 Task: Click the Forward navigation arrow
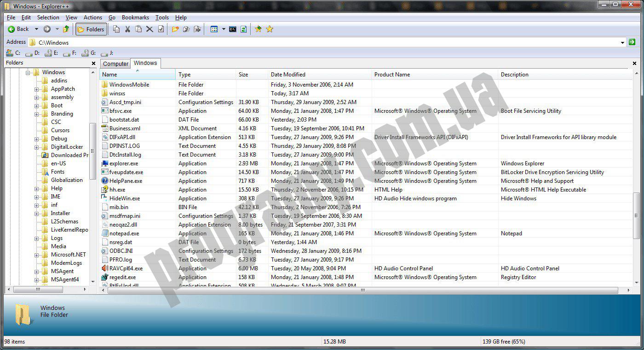point(47,29)
